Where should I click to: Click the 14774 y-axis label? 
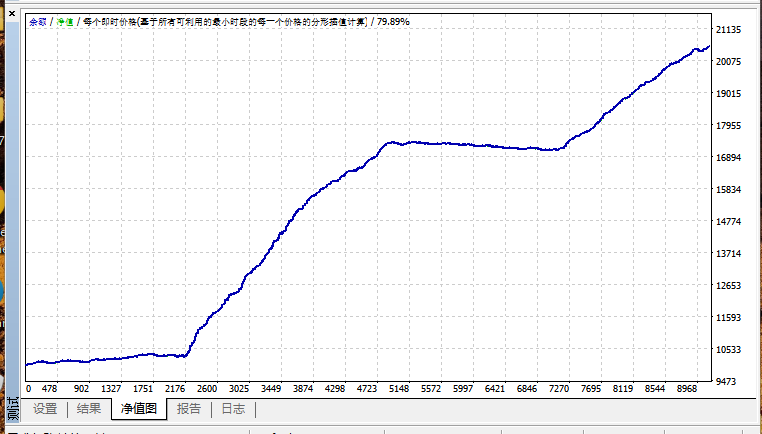[728, 222]
